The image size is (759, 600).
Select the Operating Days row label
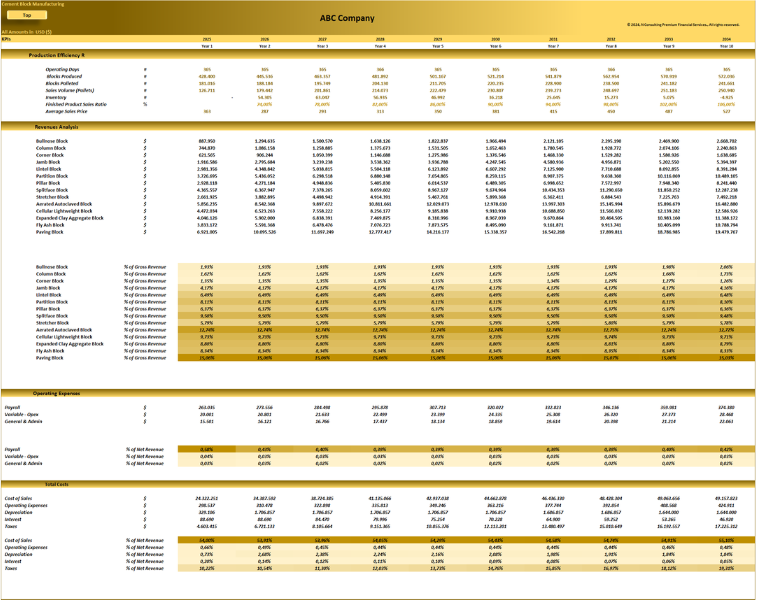[x=62, y=70]
